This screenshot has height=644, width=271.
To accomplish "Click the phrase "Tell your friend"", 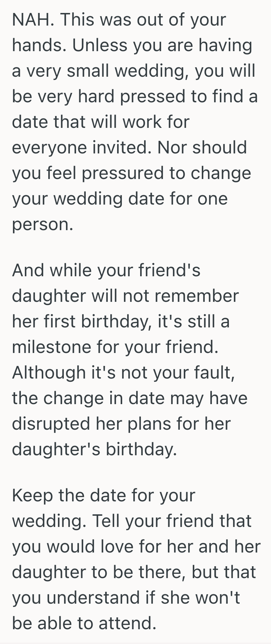I will pos(154,521).
